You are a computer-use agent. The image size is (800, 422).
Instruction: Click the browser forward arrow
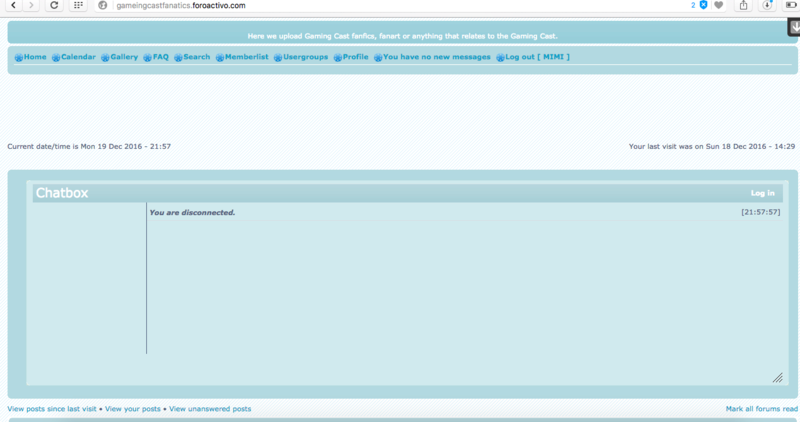click(31, 5)
